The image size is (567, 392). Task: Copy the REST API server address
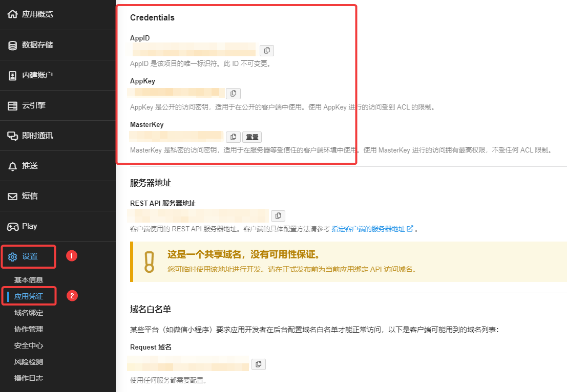[278, 215]
